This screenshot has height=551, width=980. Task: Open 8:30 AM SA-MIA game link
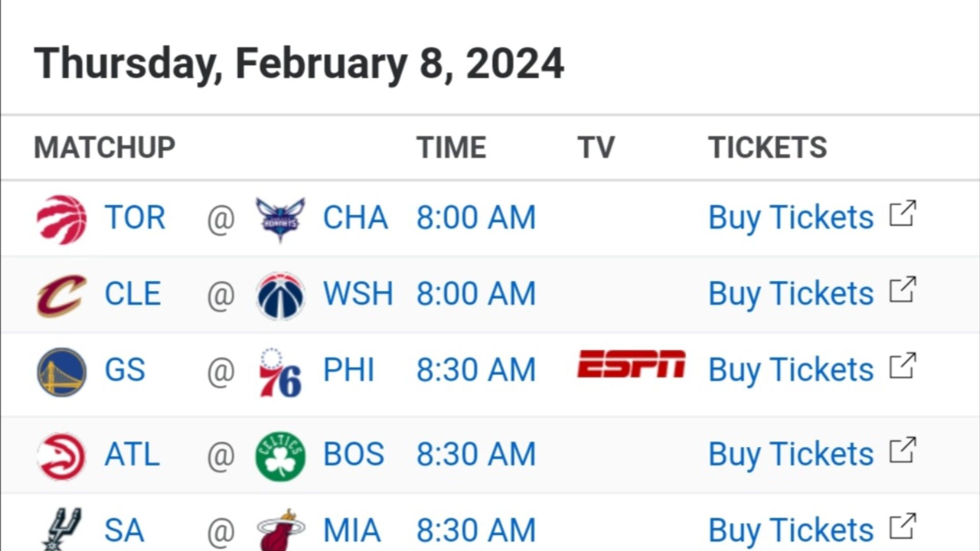(x=476, y=531)
